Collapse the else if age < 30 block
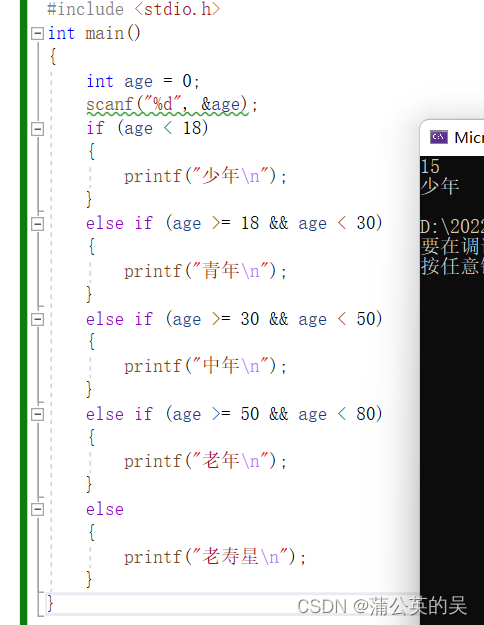484x625 pixels. [37, 224]
